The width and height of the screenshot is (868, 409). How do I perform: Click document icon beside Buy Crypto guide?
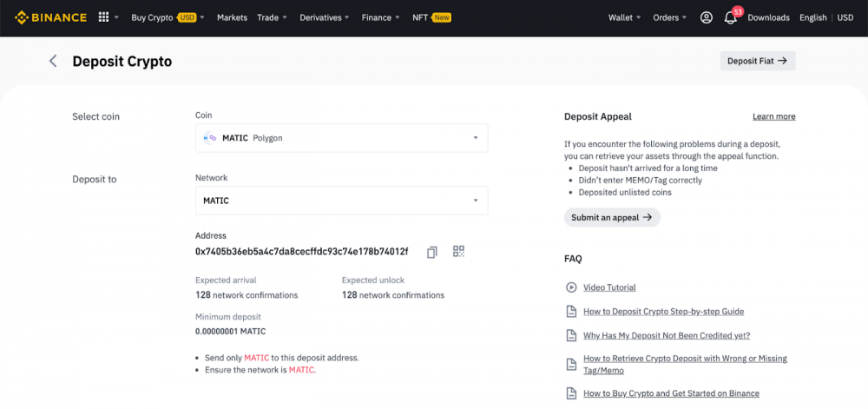coord(571,393)
